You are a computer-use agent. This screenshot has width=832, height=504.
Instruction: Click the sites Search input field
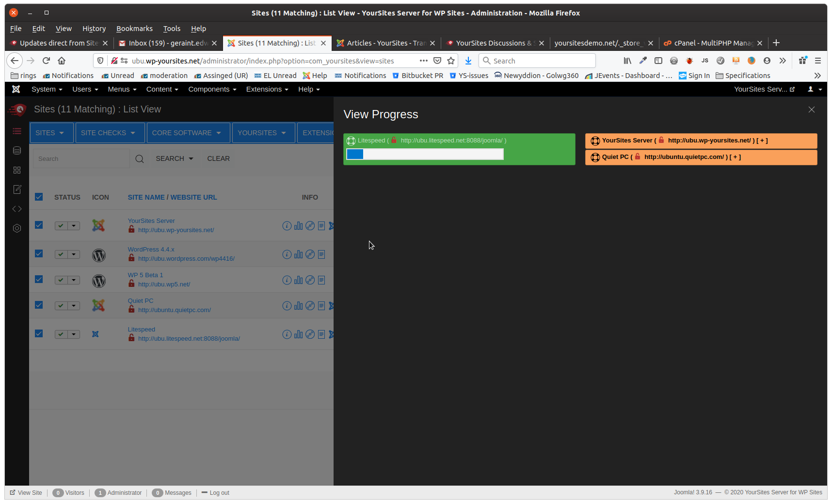tap(81, 159)
